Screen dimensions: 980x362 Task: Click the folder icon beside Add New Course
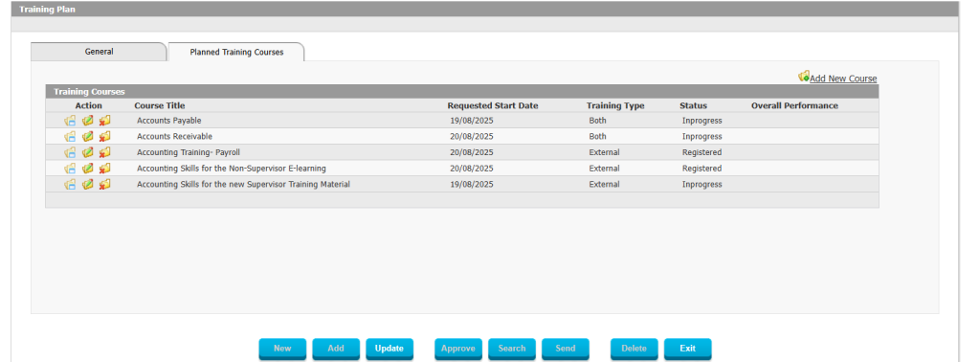coord(804,77)
